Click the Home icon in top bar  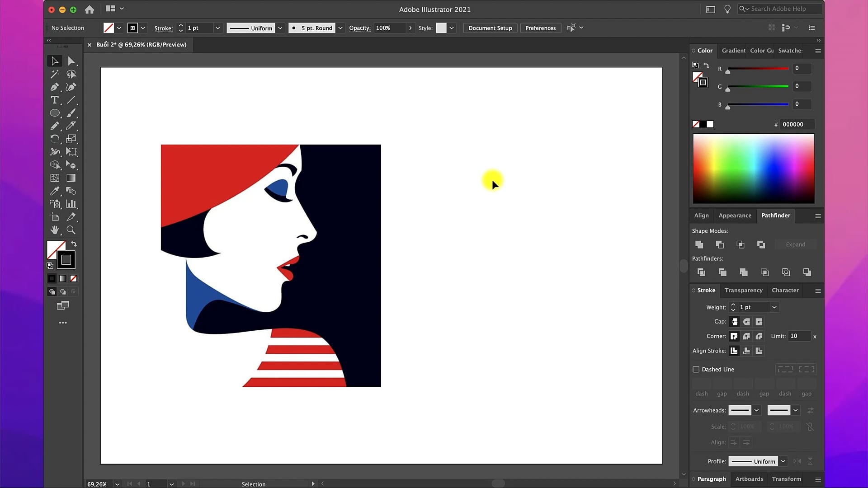pyautogui.click(x=90, y=9)
